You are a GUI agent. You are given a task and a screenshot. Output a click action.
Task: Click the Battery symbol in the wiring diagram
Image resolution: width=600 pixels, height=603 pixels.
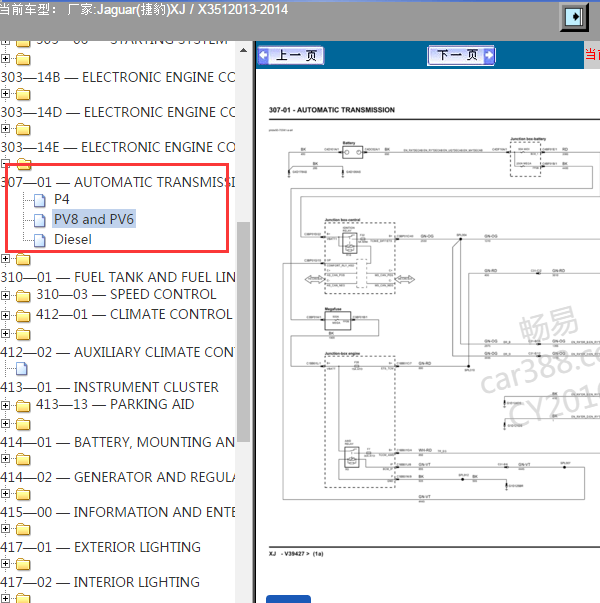352,152
